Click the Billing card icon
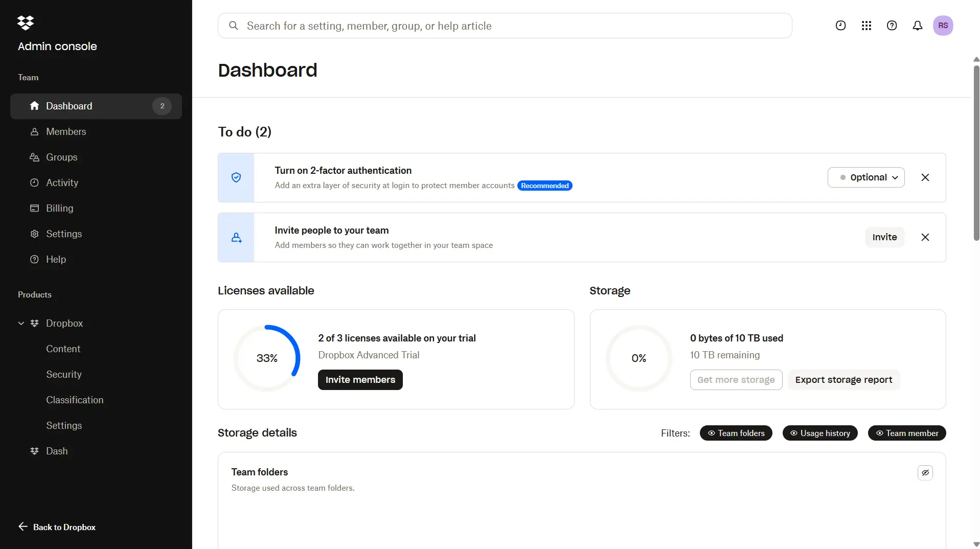Viewport: 980px width, 549px height. pos(34,208)
